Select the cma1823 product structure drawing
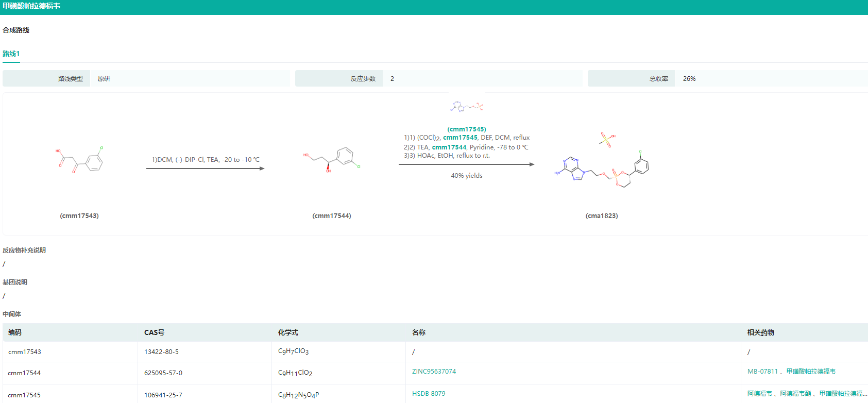Image resolution: width=868 pixels, height=403 pixels. pyautogui.click(x=601, y=169)
